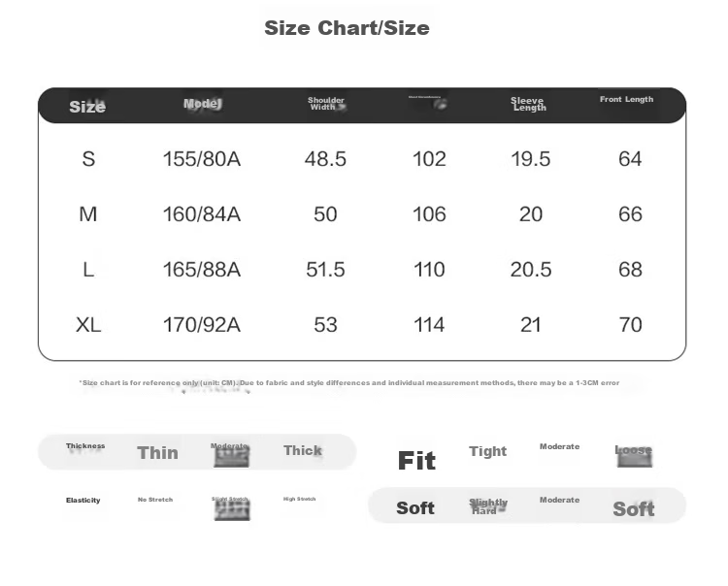The height and width of the screenshot is (586, 728).
Task: Choose the Slightly Hard softness option
Action: 488,506
